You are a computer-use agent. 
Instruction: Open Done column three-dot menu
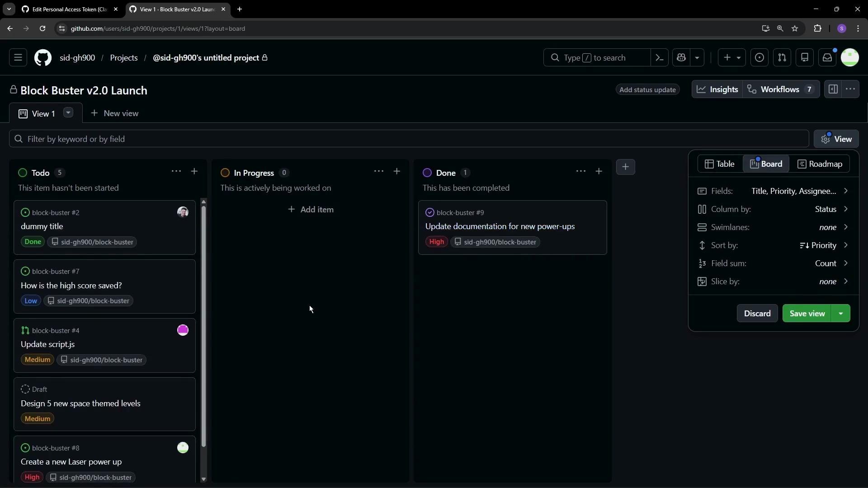(581, 172)
